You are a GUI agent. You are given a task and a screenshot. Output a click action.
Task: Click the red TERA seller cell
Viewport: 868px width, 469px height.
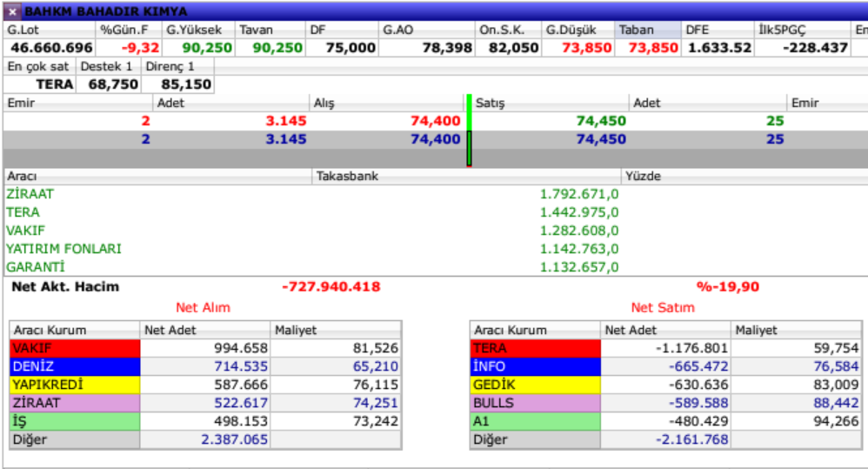tap(535, 348)
